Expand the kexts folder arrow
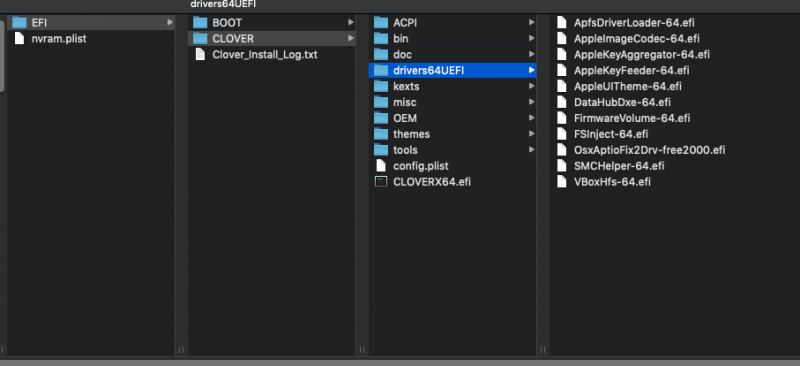The image size is (800, 366). coord(532,86)
